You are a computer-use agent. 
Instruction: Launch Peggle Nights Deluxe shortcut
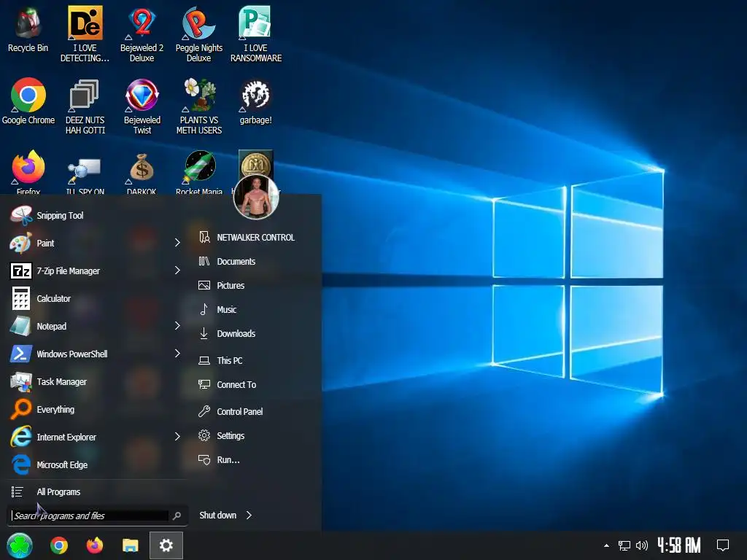pyautogui.click(x=198, y=34)
